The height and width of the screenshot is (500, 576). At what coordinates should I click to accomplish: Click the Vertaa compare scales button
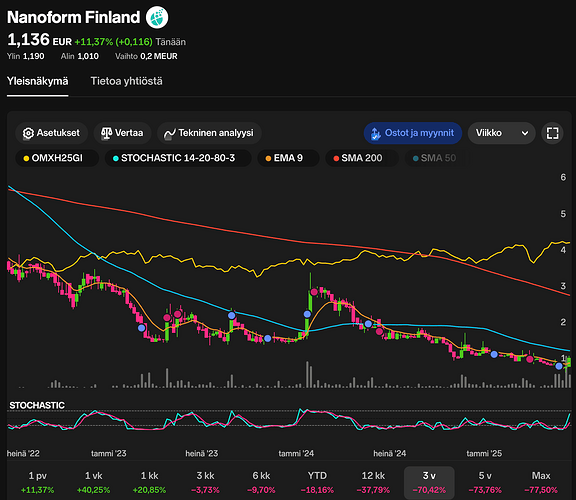click(x=122, y=133)
